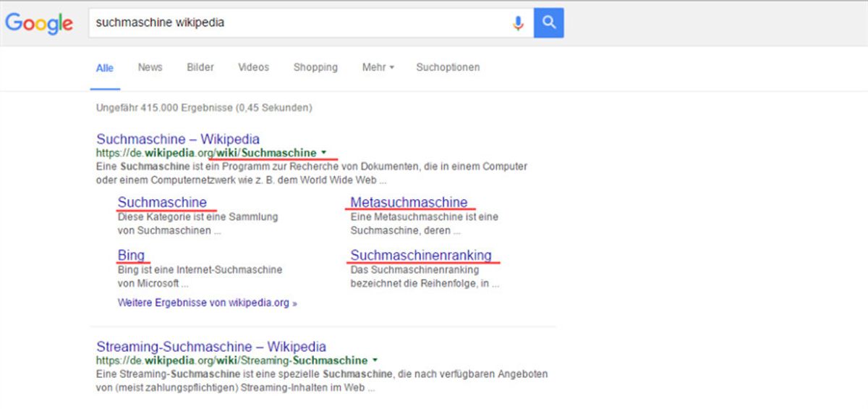Image resolution: width=868 pixels, height=409 pixels.
Task: Open the Bilder tab
Action: click(200, 67)
